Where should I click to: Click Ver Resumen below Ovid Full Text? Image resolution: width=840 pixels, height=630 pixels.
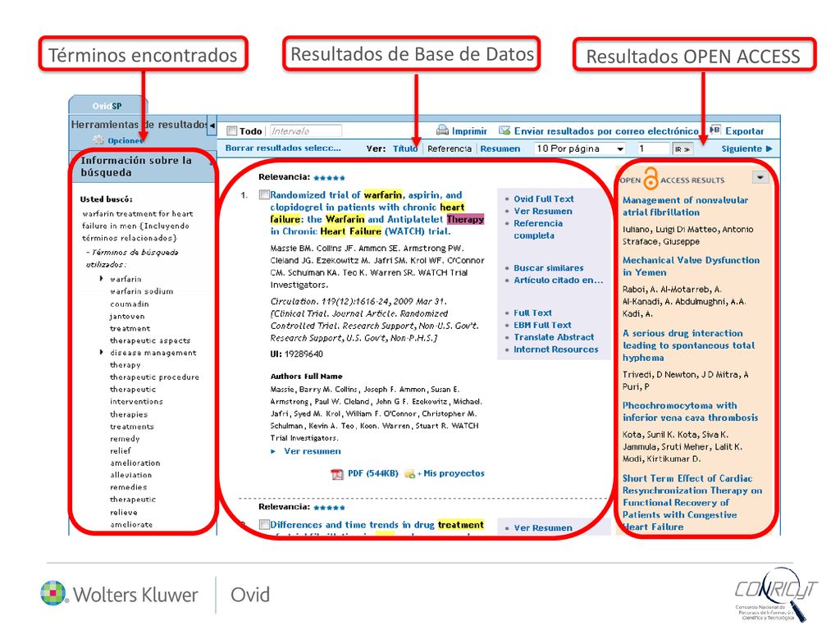click(x=543, y=211)
